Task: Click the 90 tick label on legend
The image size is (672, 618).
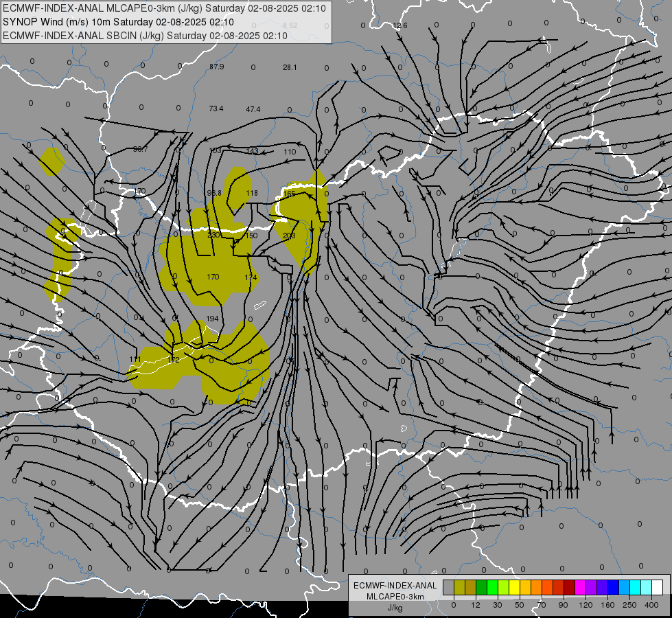Action: coord(564,605)
